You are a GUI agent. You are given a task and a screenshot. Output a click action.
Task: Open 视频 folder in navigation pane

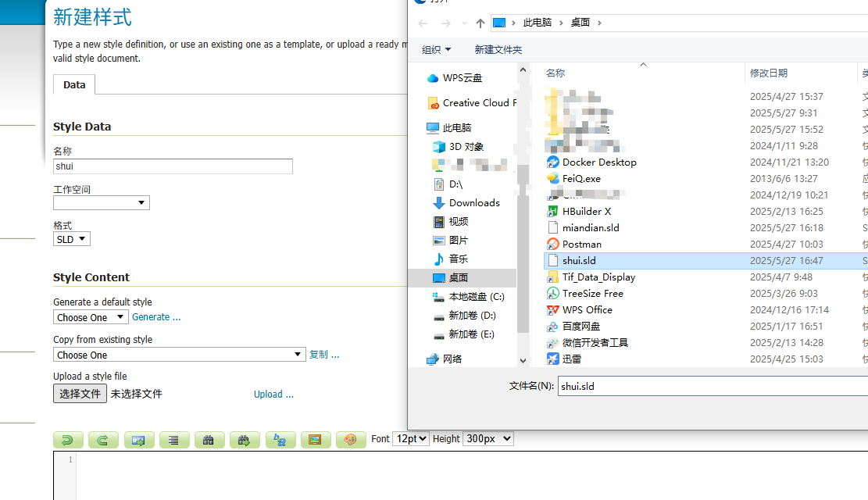pos(451,222)
